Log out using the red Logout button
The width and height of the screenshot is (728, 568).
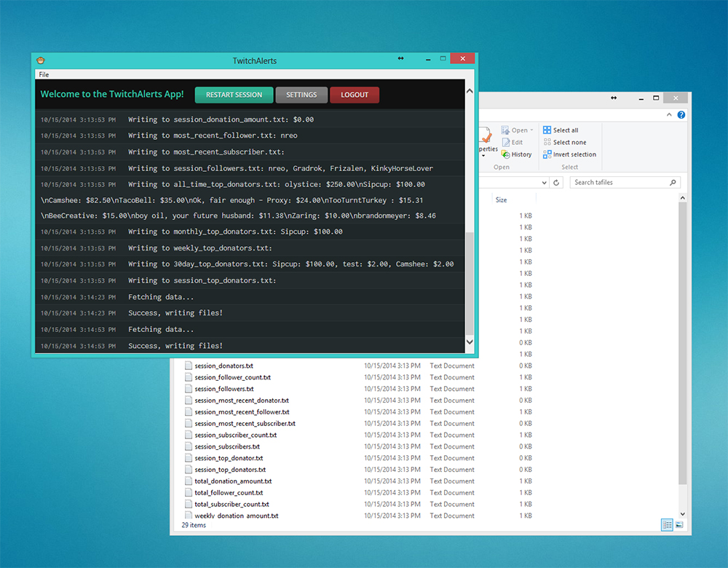pyautogui.click(x=355, y=95)
